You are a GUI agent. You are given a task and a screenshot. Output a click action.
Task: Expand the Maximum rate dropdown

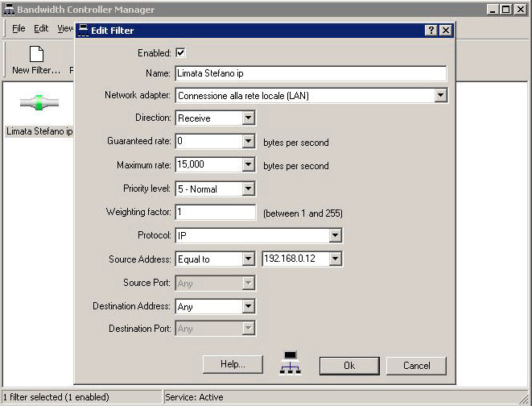pyautogui.click(x=248, y=165)
